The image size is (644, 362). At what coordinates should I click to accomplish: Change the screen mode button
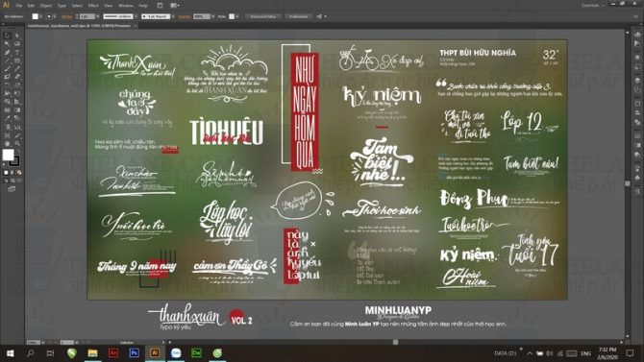tap(12, 189)
